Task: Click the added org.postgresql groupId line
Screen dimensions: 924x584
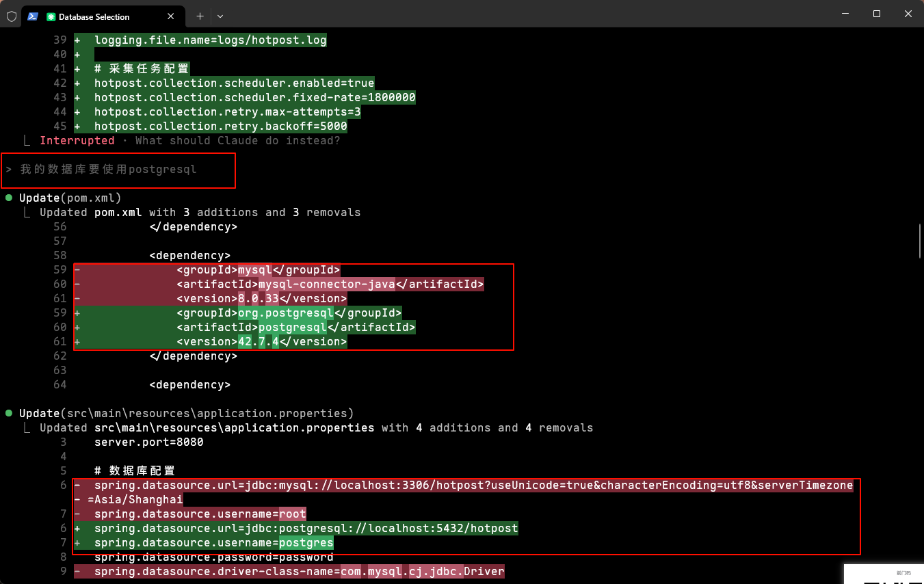Action: point(287,313)
